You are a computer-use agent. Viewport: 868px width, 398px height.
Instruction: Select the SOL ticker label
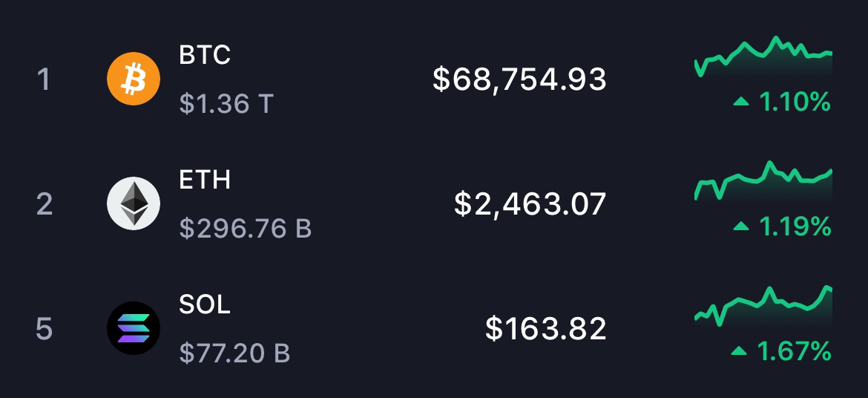pos(205,304)
